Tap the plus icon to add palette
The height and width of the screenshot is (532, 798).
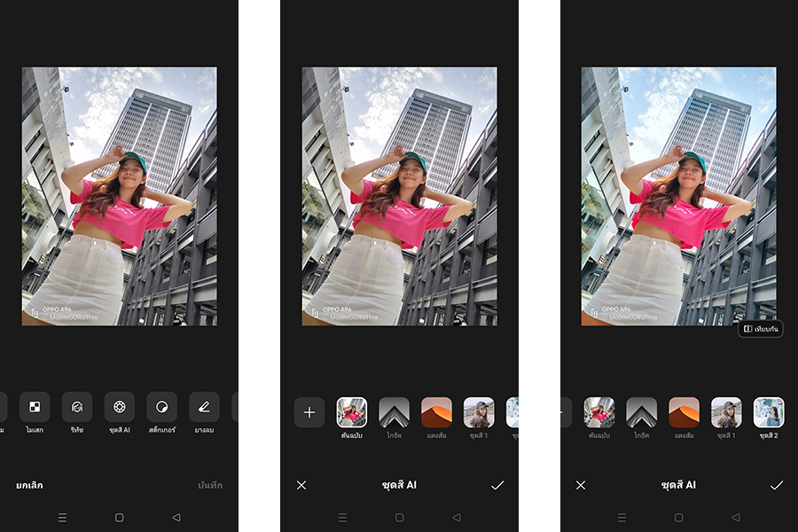click(309, 412)
